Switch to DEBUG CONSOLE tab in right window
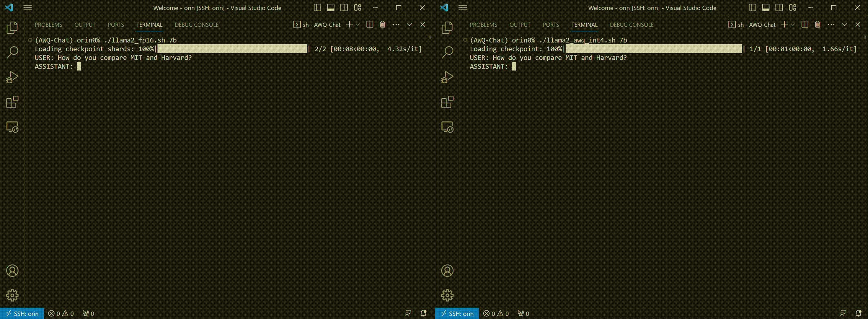868x319 pixels. (632, 25)
